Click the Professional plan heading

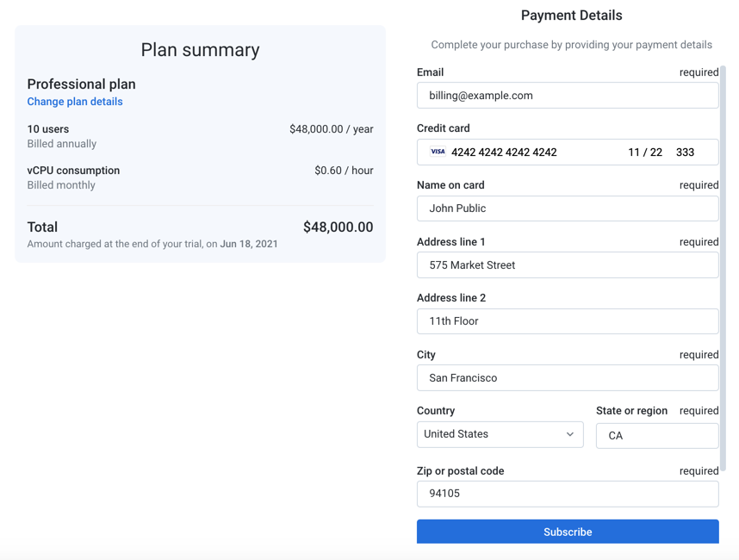[82, 84]
